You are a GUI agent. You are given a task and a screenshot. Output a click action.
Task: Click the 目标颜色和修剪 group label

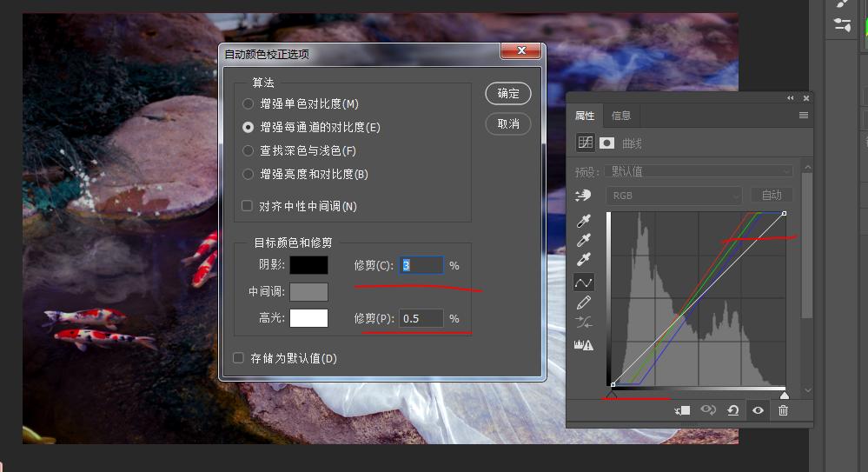[293, 243]
